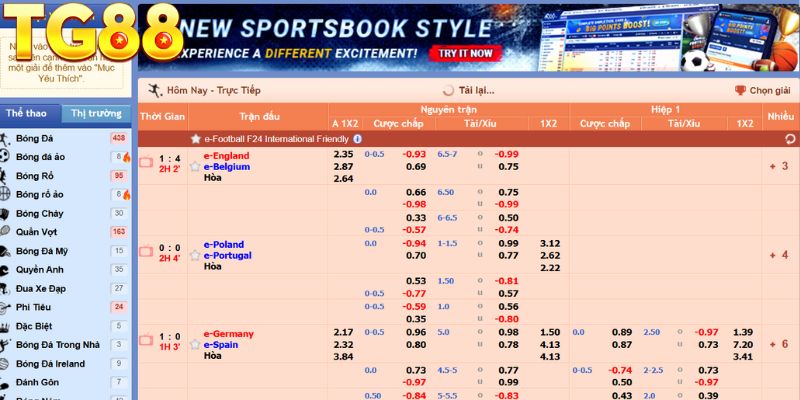The image size is (800, 400).
Task: Refresh the e-Football F24 league row
Action: pos(790,139)
